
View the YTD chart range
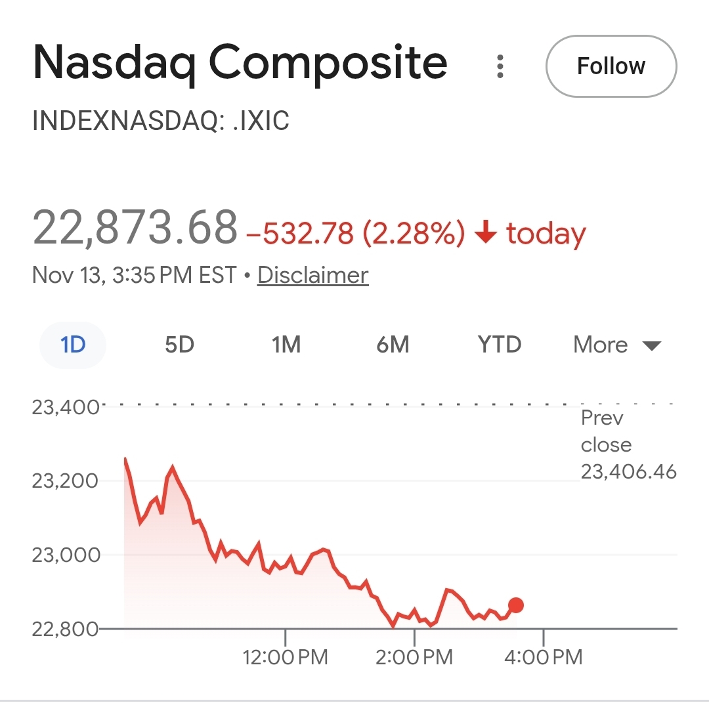click(500, 345)
